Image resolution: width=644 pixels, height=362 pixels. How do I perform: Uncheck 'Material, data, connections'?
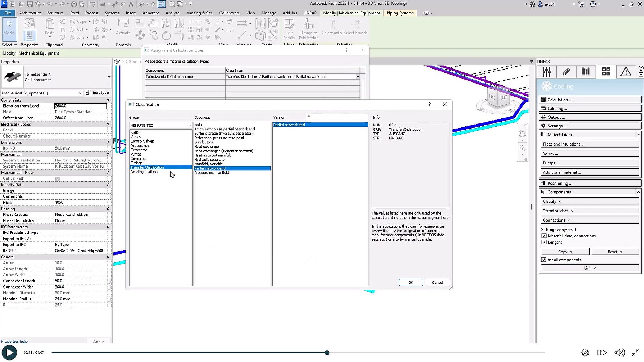coord(544,236)
